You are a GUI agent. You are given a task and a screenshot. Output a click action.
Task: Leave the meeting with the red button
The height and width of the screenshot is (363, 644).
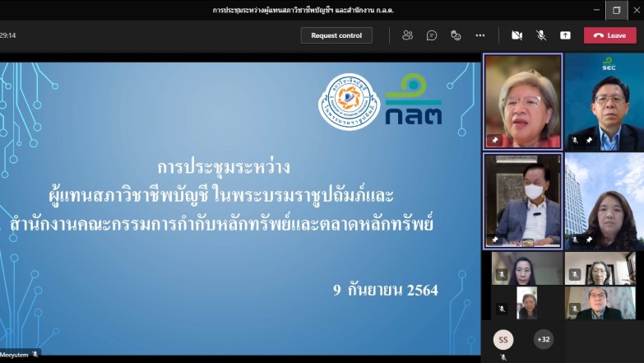(x=609, y=35)
